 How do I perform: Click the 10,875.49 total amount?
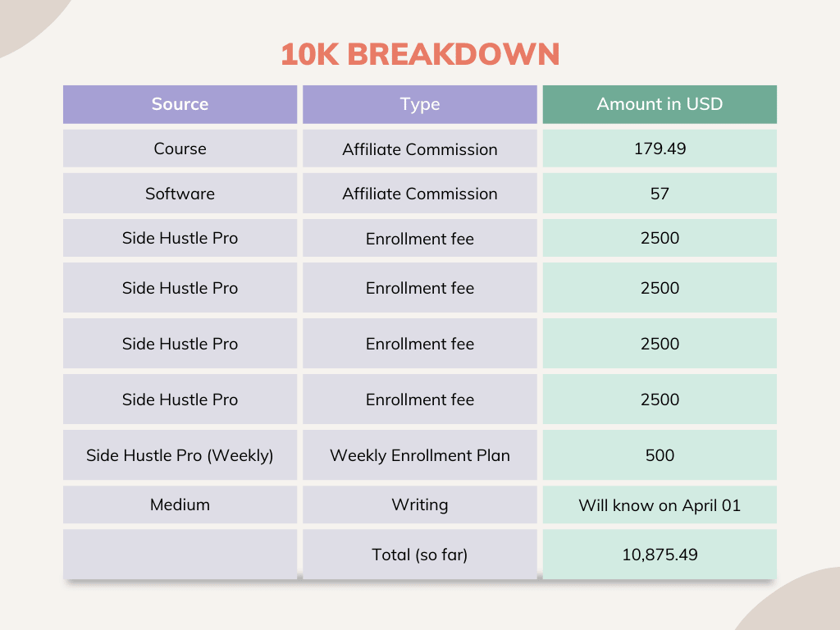pyautogui.click(x=660, y=555)
